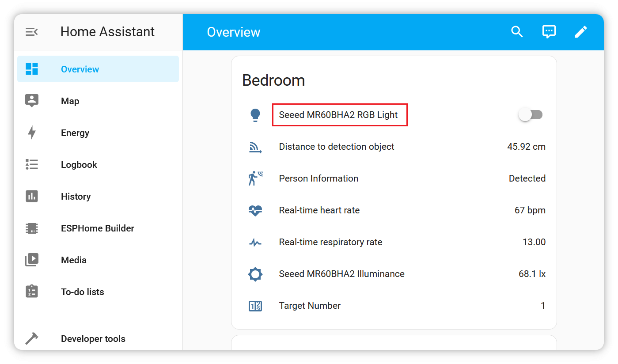Click the History bar chart icon
Viewport: 618px width, 364px height.
[x=32, y=196]
